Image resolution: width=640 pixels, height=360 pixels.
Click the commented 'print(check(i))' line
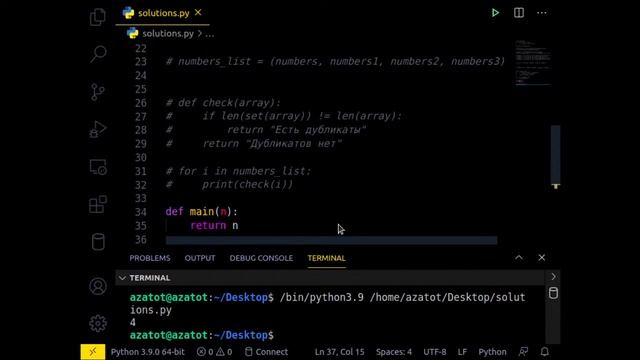pos(229,184)
